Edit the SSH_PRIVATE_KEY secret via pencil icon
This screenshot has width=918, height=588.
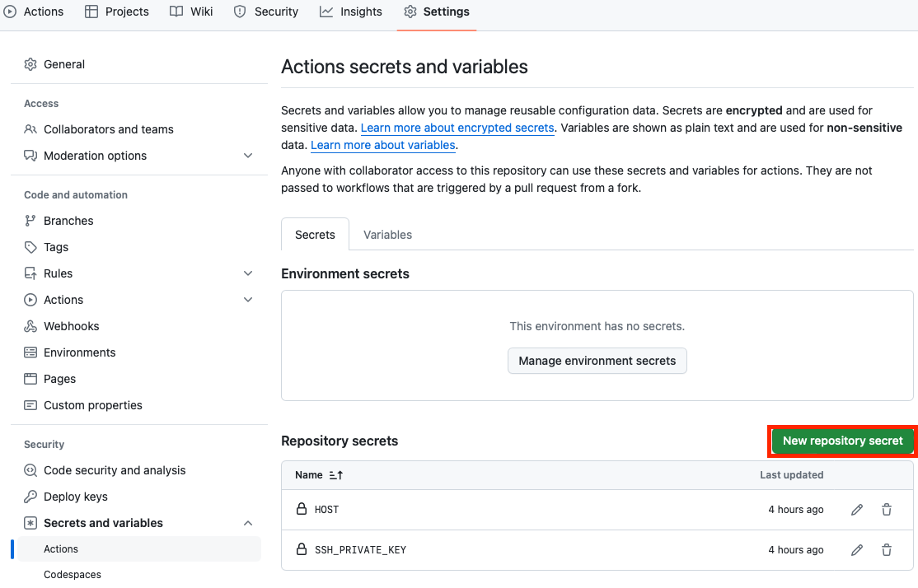coord(857,550)
